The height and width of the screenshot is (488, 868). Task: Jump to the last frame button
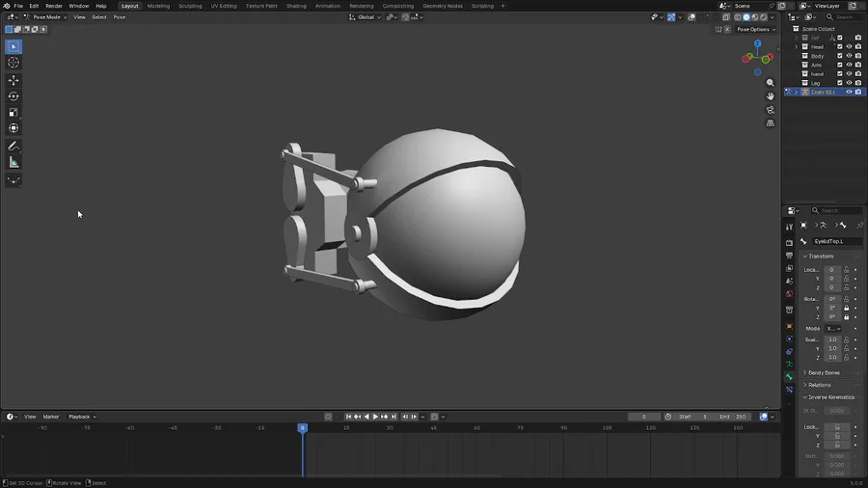click(x=393, y=417)
